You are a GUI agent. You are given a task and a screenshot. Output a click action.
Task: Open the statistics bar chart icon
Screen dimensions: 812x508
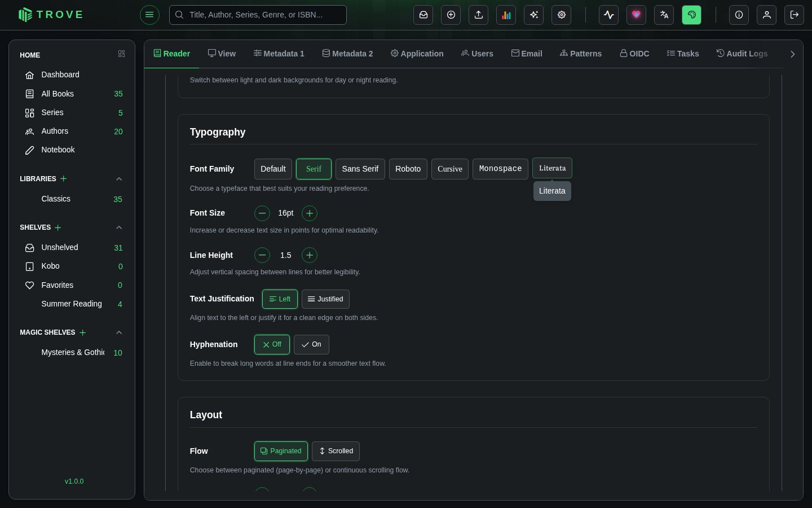(x=506, y=15)
